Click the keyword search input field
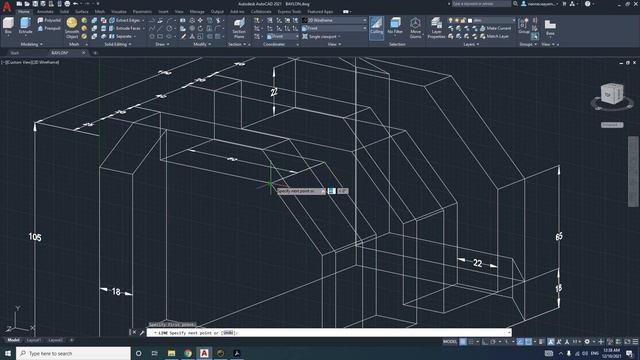This screenshot has width=640, height=360. point(481,4)
